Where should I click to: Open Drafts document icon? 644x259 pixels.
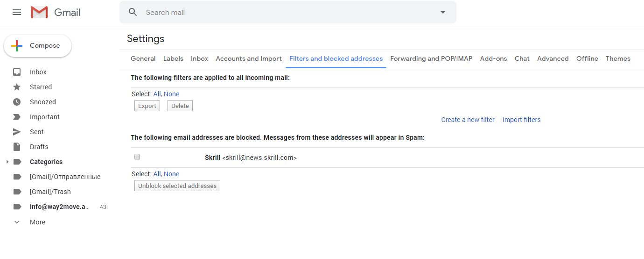(17, 147)
